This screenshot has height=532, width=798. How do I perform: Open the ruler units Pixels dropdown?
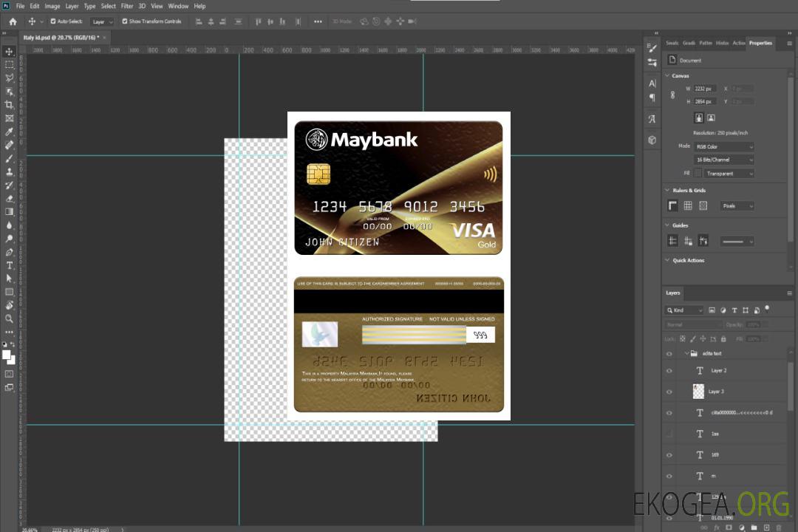737,206
